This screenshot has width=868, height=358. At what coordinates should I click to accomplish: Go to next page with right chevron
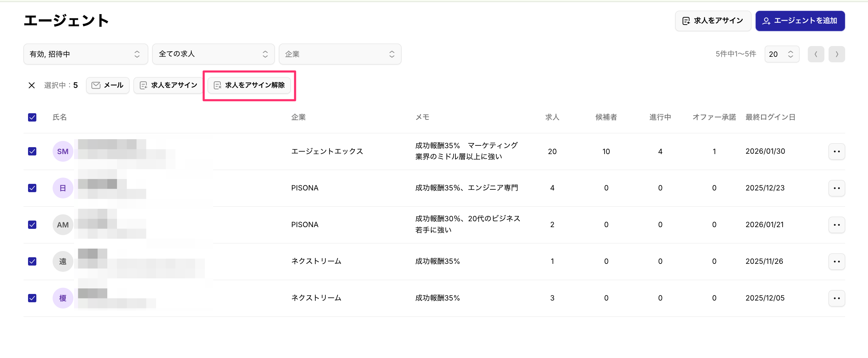coord(837,54)
